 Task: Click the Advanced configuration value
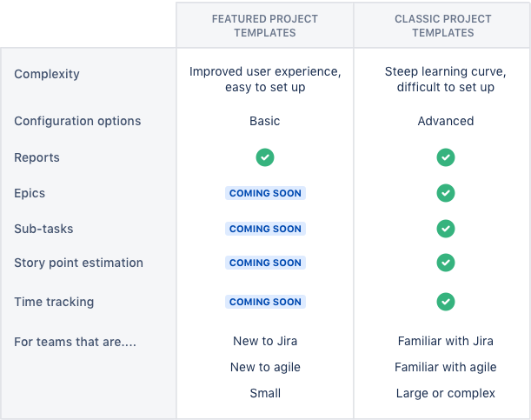point(445,121)
